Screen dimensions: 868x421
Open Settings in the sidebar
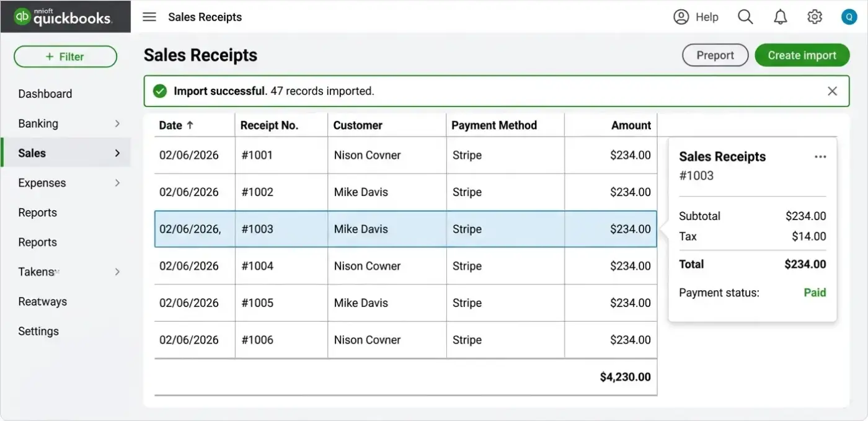[38, 331]
